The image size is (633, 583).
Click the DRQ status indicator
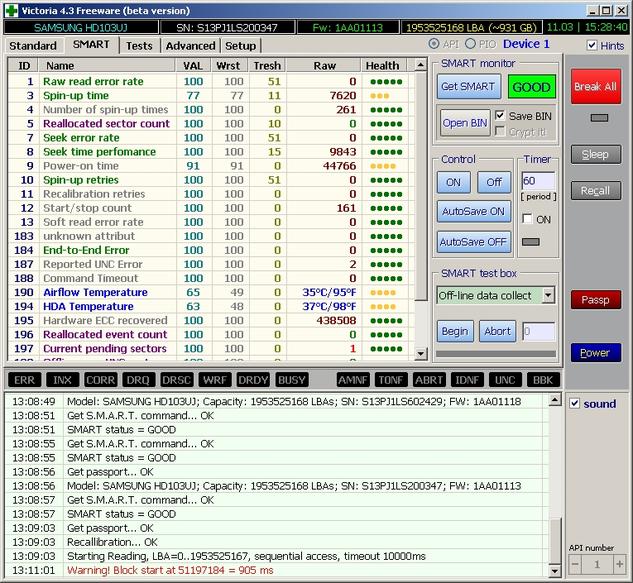138,380
